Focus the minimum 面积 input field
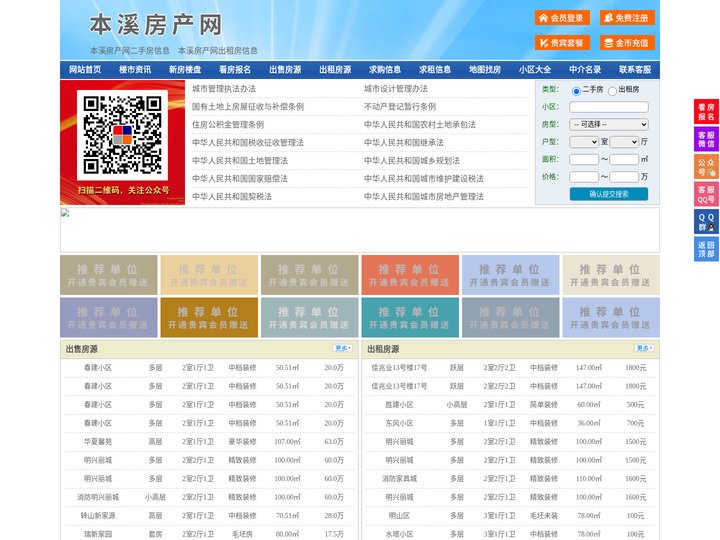 point(584,159)
